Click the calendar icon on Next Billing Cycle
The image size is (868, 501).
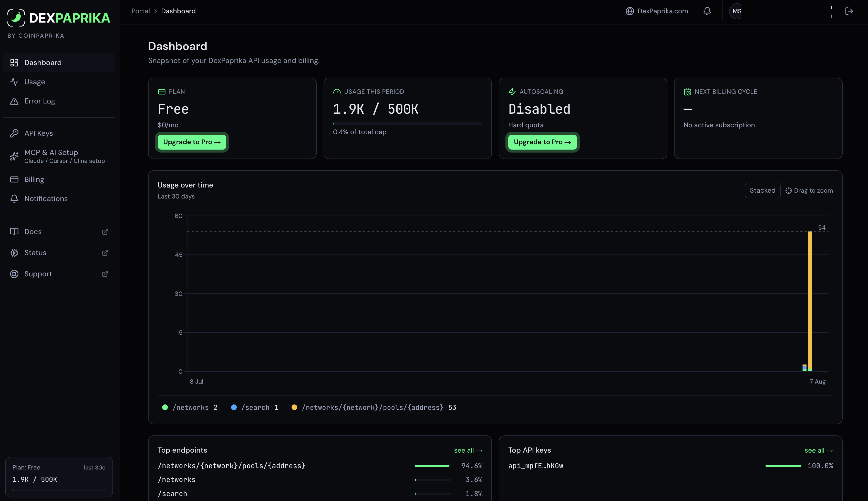687,92
